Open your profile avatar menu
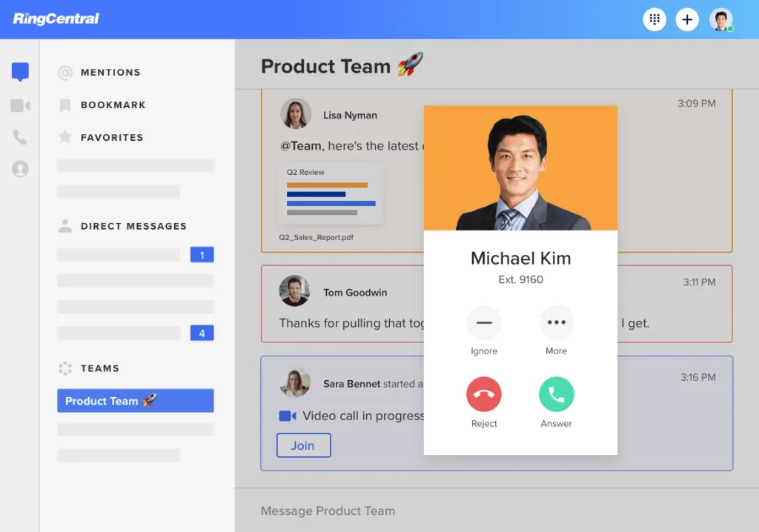This screenshot has height=532, width=759. click(x=720, y=19)
